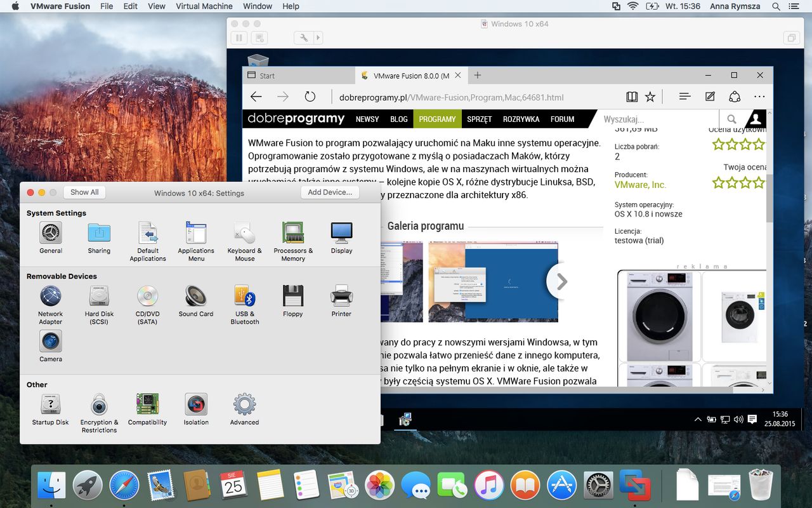
Task: Open CD/DVD (SATA) settings
Action: [x=148, y=296]
